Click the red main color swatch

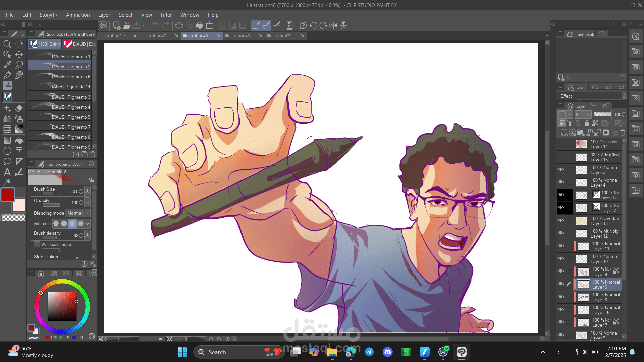click(8, 195)
